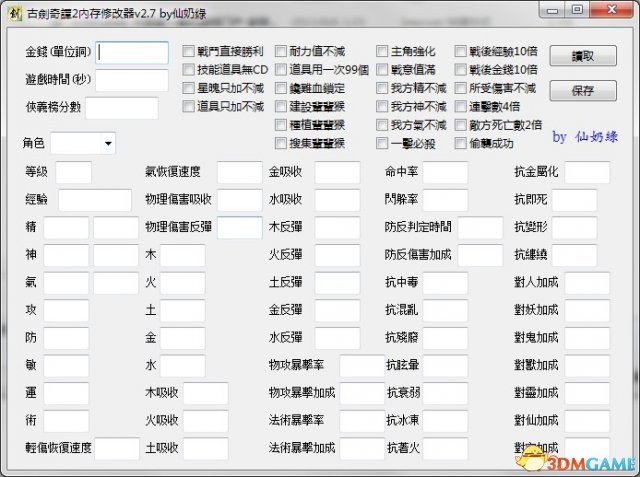Click the 攻 attack value field
The width and height of the screenshot is (640, 477).
66,311
